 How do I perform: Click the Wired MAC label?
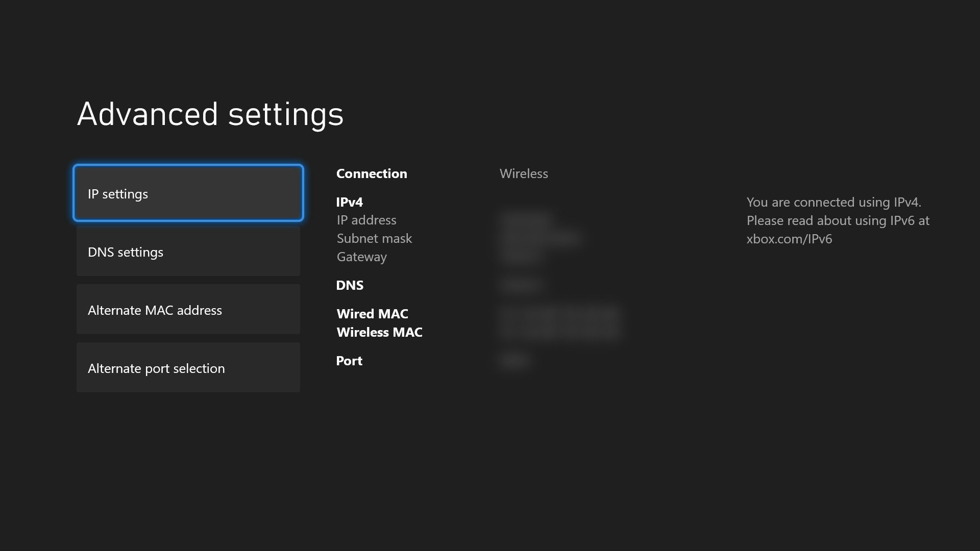[x=372, y=314]
